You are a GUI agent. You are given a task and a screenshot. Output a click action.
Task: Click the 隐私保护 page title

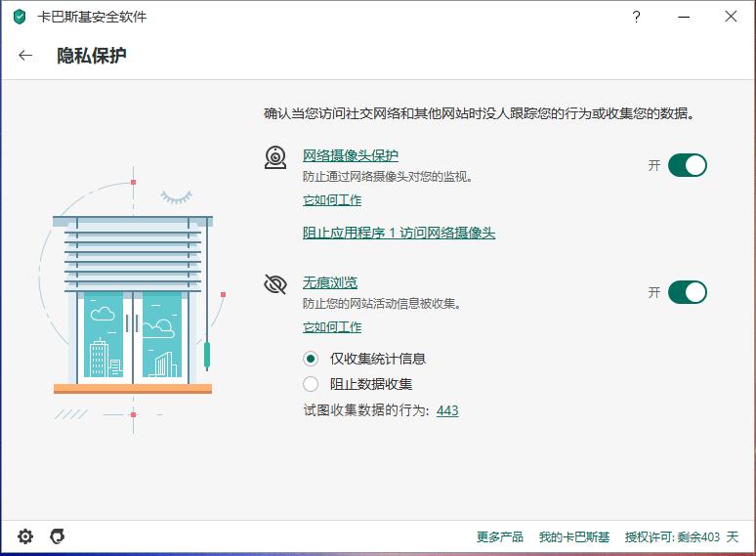coord(92,56)
